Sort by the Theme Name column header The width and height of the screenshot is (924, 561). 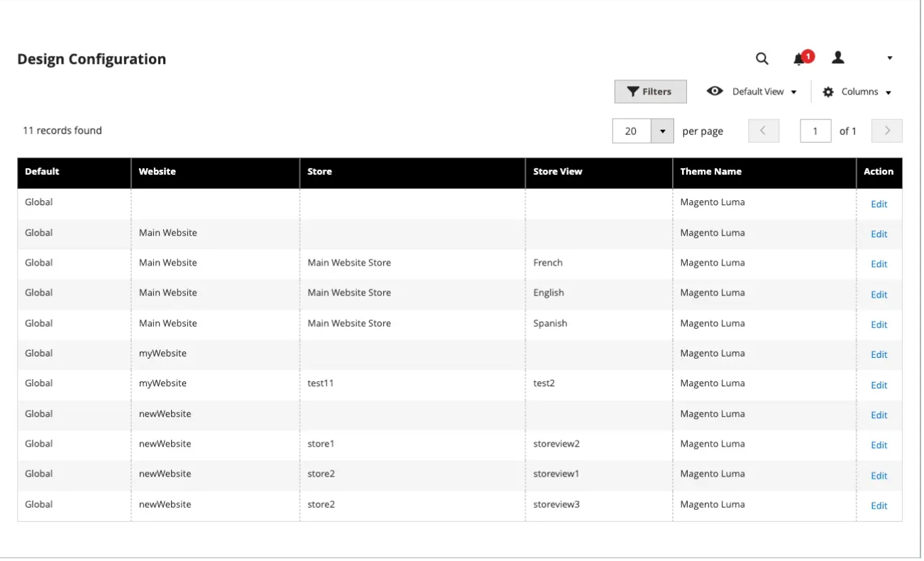[764, 172]
